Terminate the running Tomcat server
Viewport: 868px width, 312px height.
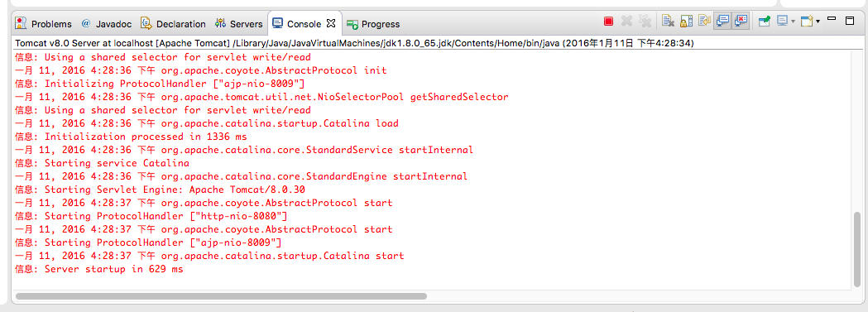[608, 22]
